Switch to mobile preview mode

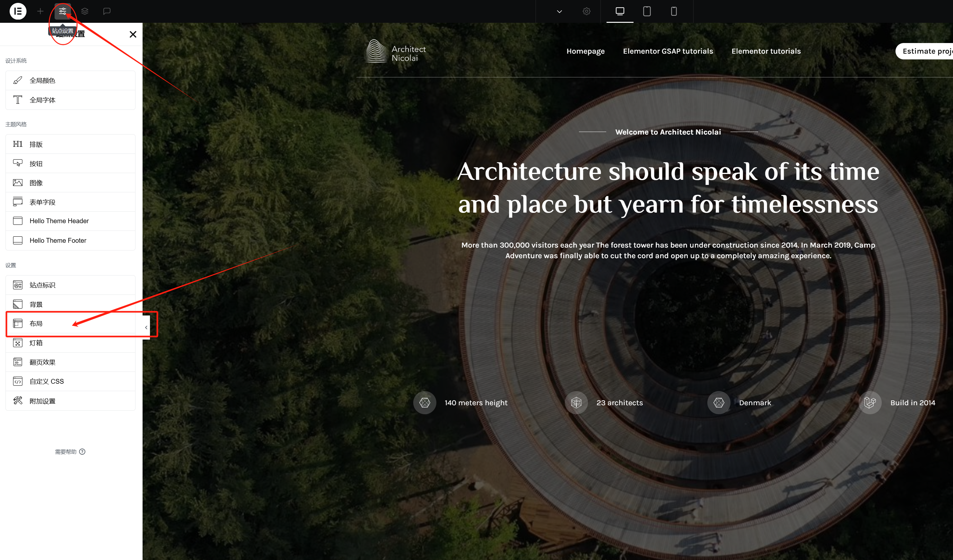tap(674, 11)
